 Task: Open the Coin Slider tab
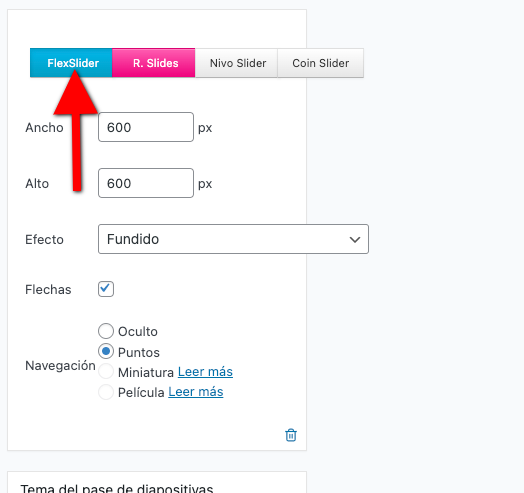[320, 63]
